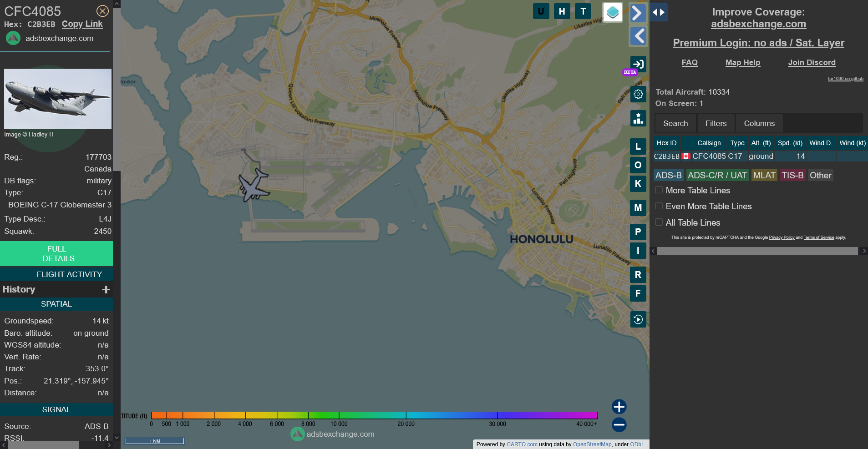The width and height of the screenshot is (868, 449).
Task: Sort table by Wind D. column
Action: 821,143
